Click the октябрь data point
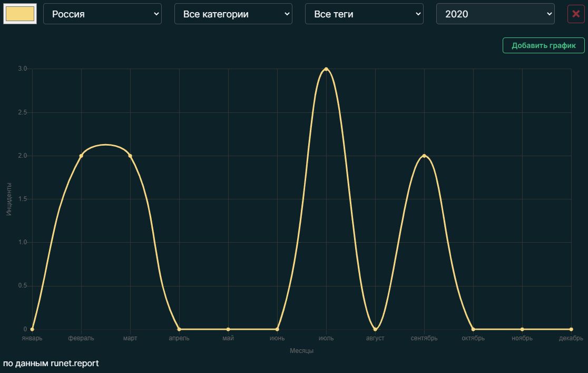 [x=473, y=329]
